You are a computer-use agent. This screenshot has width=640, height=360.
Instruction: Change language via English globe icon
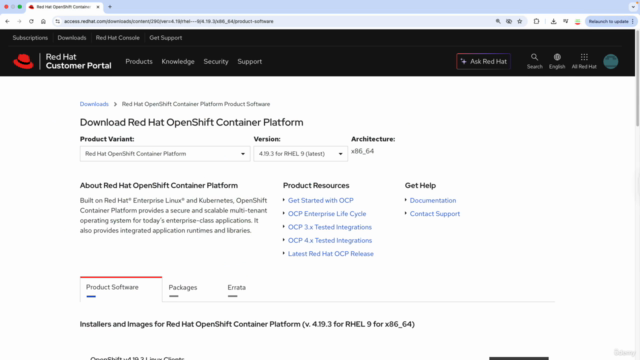point(557,61)
